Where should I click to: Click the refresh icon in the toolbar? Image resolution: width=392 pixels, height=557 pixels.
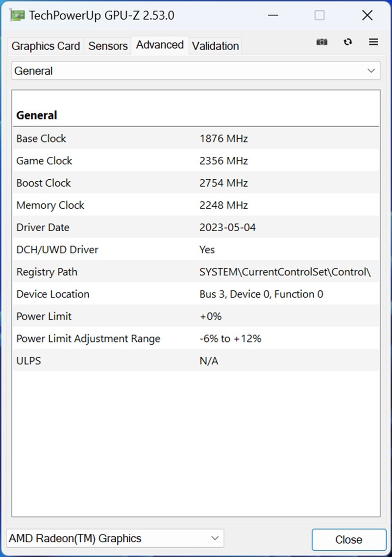pyautogui.click(x=348, y=42)
